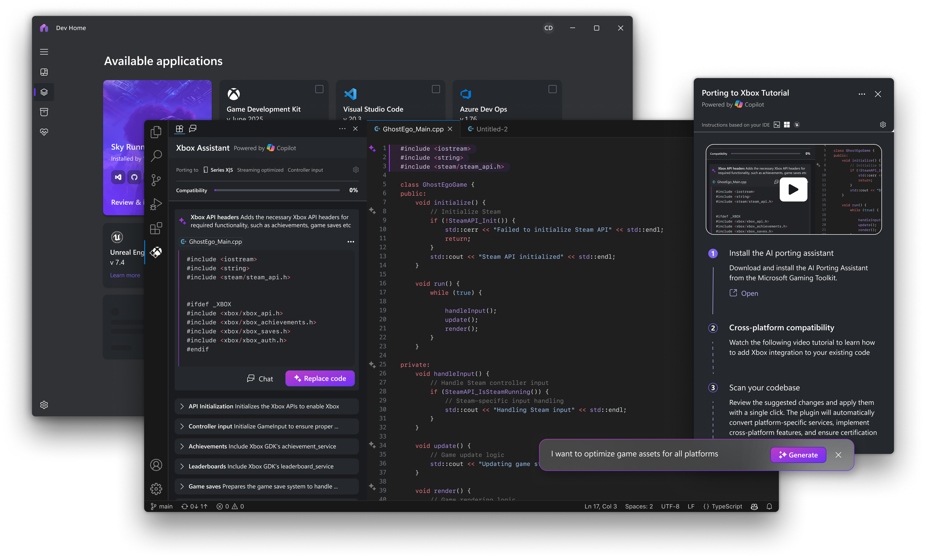This screenshot has width=926, height=560.
Task: Expand the API Initialization suggestion
Action: (182, 406)
